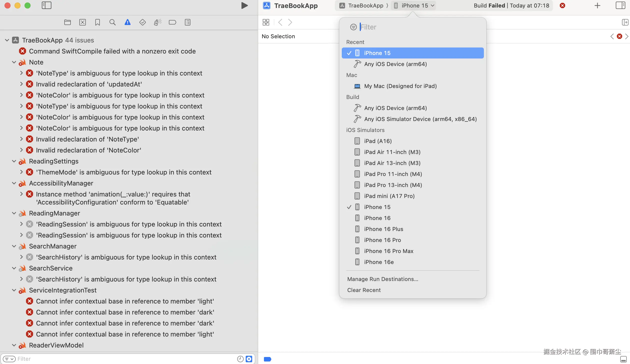This screenshot has height=364, width=630.
Task: Collapse the TraeBookApp 44 issues group
Action: (x=7, y=40)
